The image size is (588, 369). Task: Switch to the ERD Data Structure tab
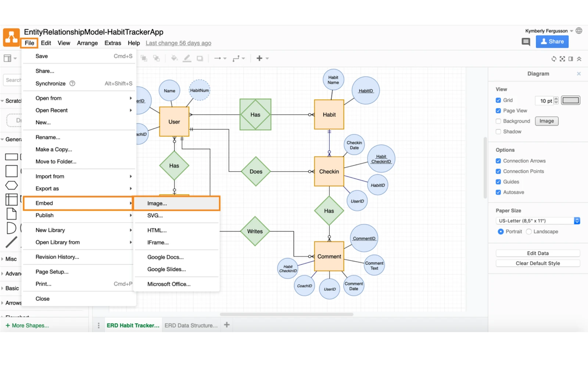click(191, 325)
